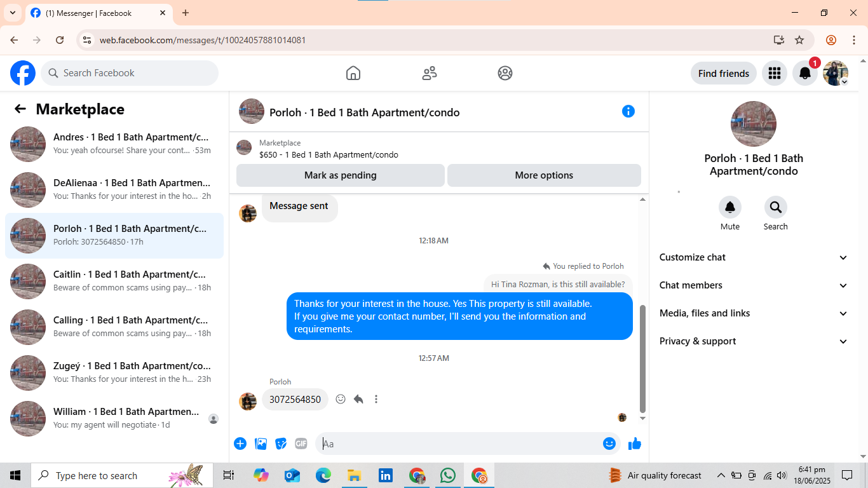Click More options button
The image size is (868, 488).
544,175
